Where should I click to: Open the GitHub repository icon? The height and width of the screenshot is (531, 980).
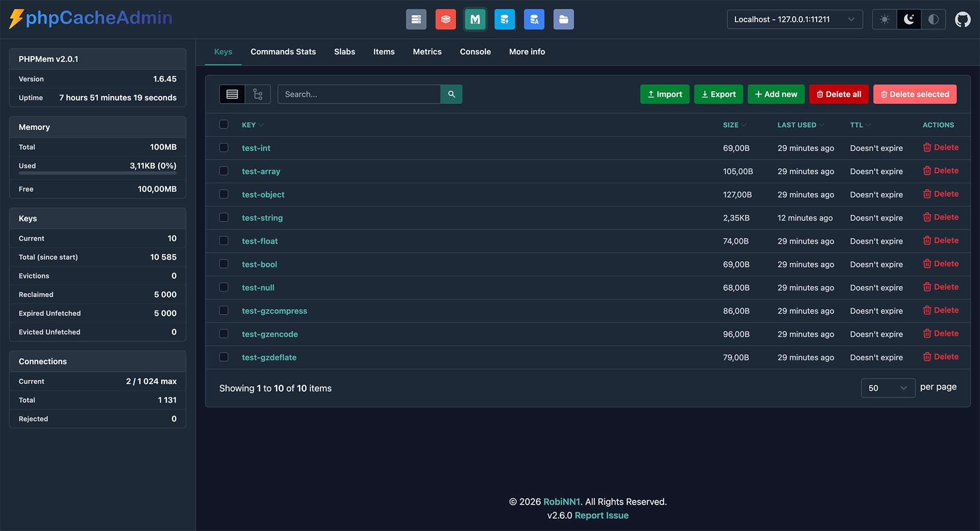(963, 19)
